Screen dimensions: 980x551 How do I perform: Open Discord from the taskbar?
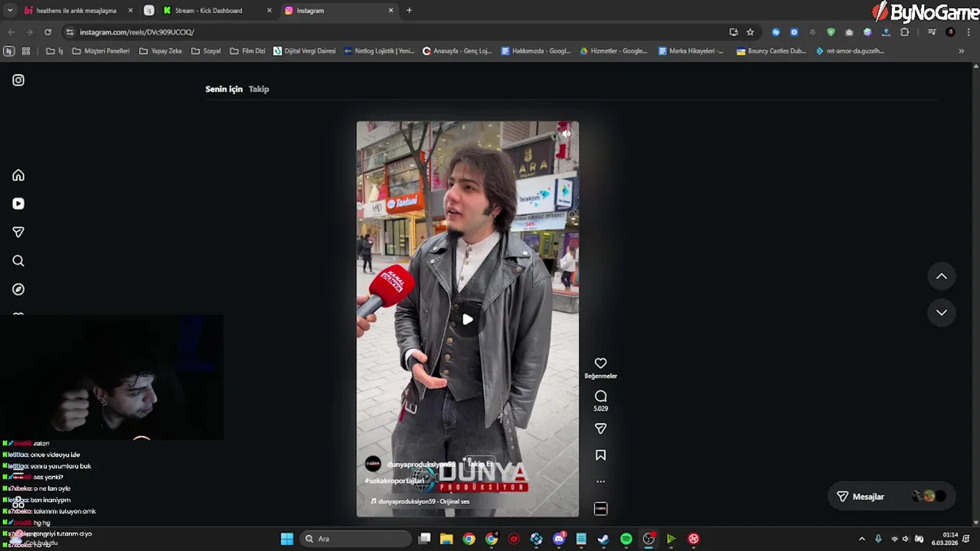(x=558, y=539)
